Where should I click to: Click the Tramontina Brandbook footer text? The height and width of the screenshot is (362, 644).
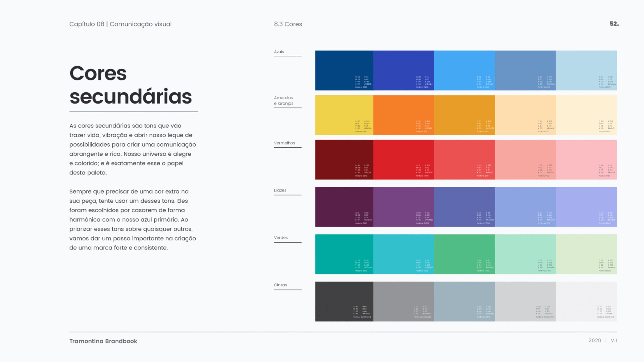pos(103,341)
